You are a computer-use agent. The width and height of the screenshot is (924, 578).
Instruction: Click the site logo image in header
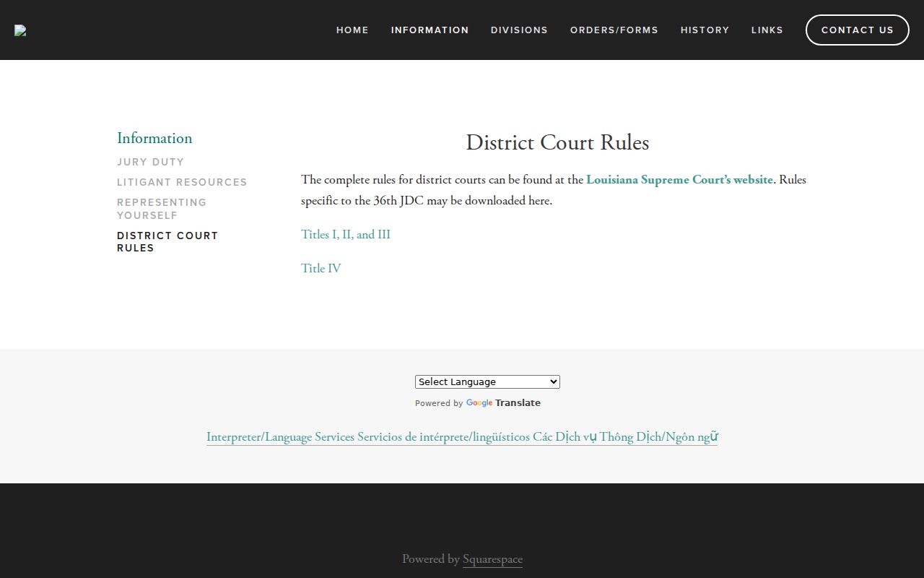click(20, 30)
